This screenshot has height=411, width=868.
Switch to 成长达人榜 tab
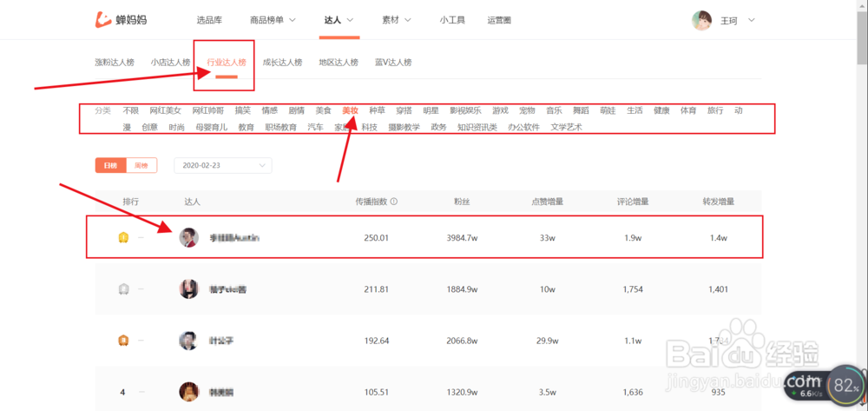point(282,63)
